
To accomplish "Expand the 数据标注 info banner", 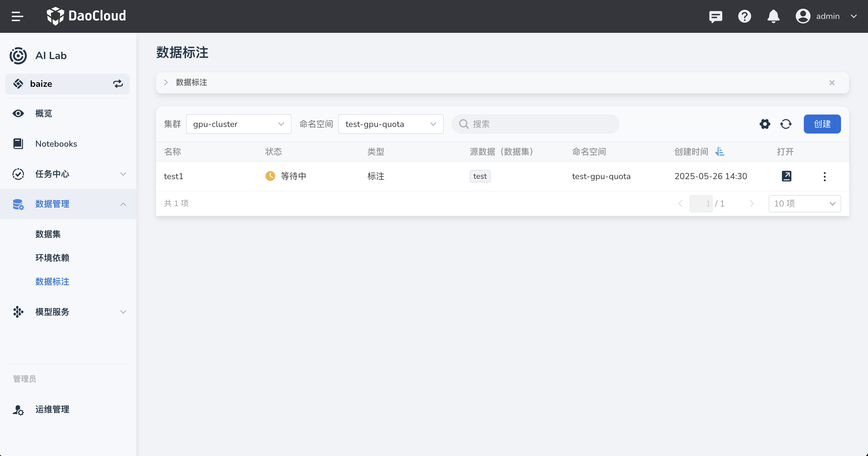I will pyautogui.click(x=166, y=82).
